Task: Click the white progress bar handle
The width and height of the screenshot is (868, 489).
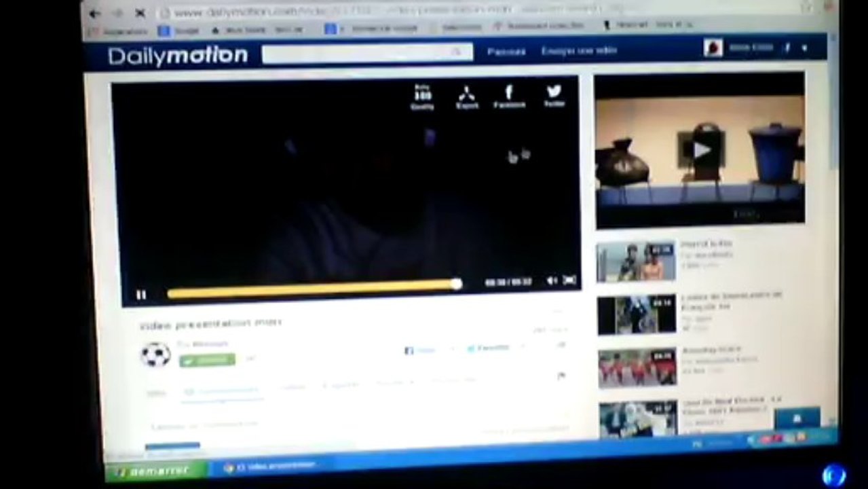Action: point(457,284)
